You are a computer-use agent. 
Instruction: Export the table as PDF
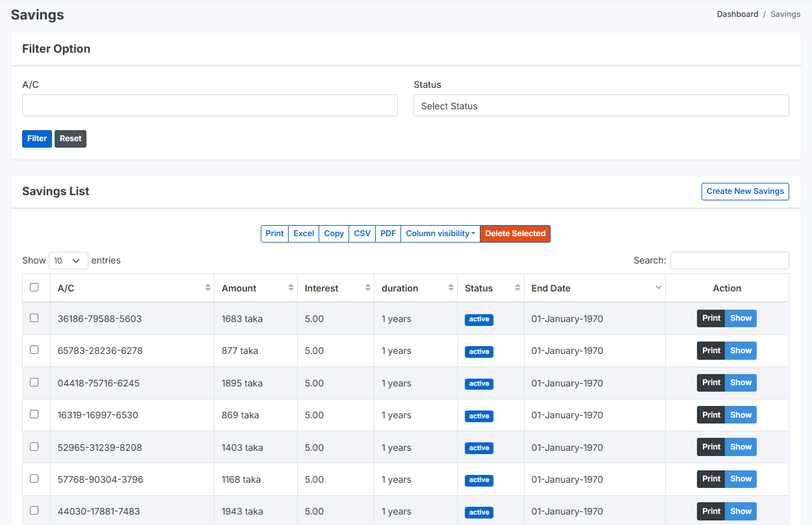[x=388, y=234]
